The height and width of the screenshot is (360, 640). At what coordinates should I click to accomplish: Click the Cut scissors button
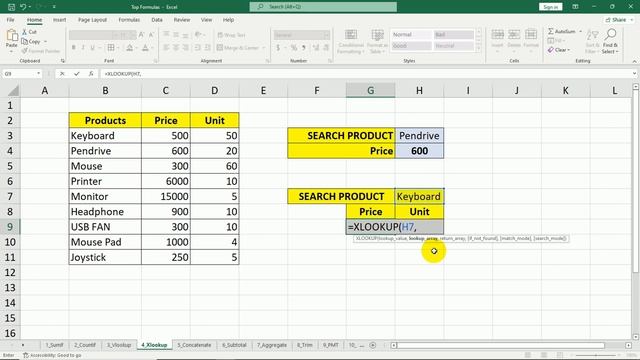[29, 32]
